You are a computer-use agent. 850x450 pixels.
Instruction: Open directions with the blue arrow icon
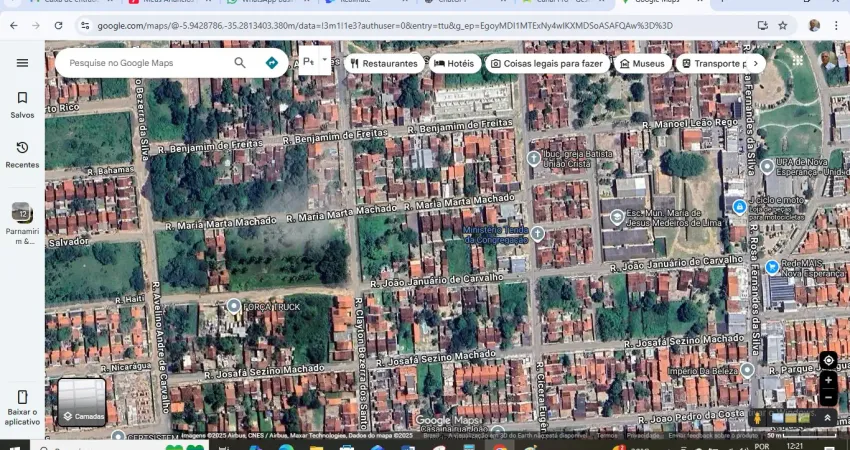[271, 63]
